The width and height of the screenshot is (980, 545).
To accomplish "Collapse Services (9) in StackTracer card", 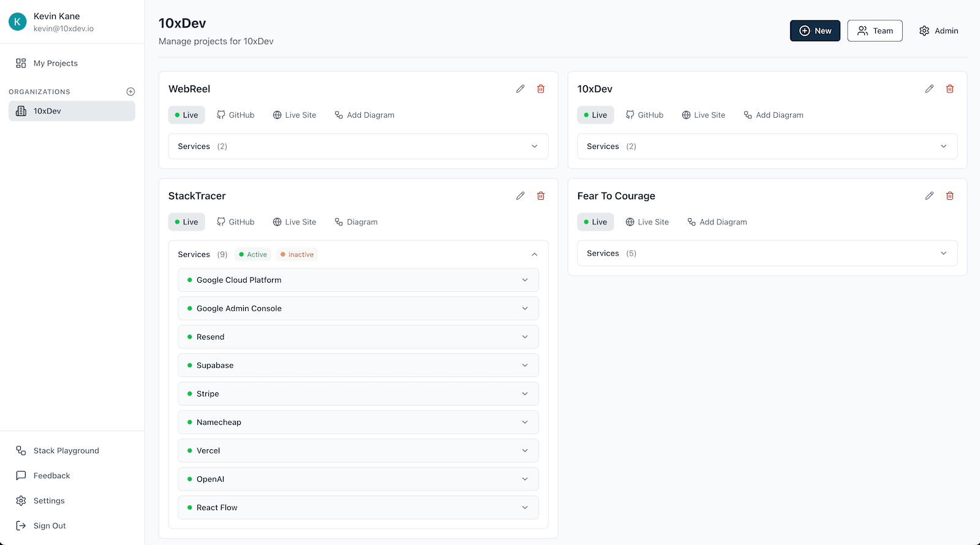I will [x=358, y=254].
